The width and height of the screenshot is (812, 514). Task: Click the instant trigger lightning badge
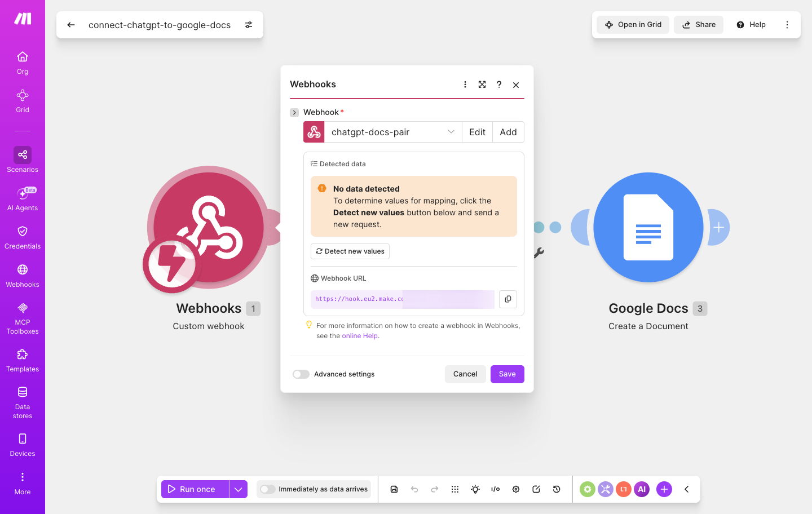[x=172, y=264]
